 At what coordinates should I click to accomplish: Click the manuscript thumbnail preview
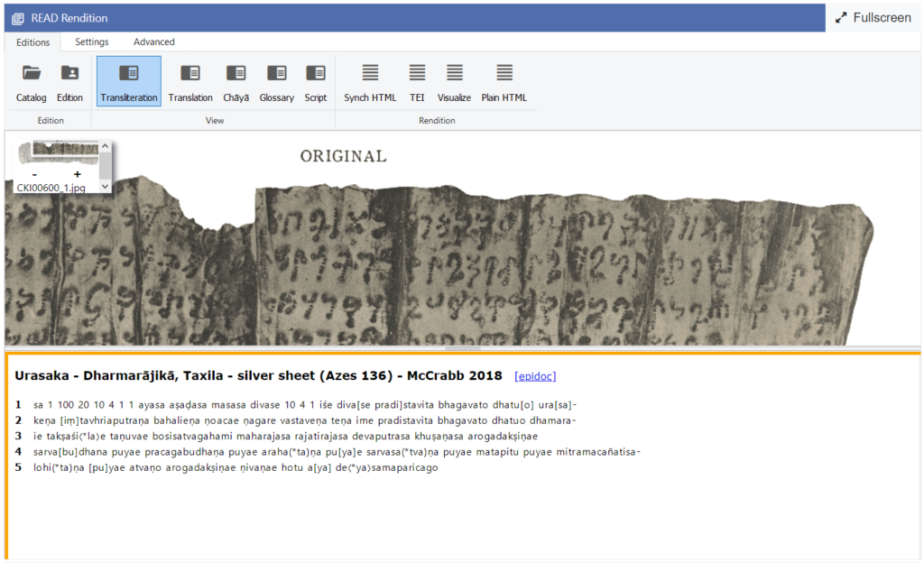tap(59, 149)
